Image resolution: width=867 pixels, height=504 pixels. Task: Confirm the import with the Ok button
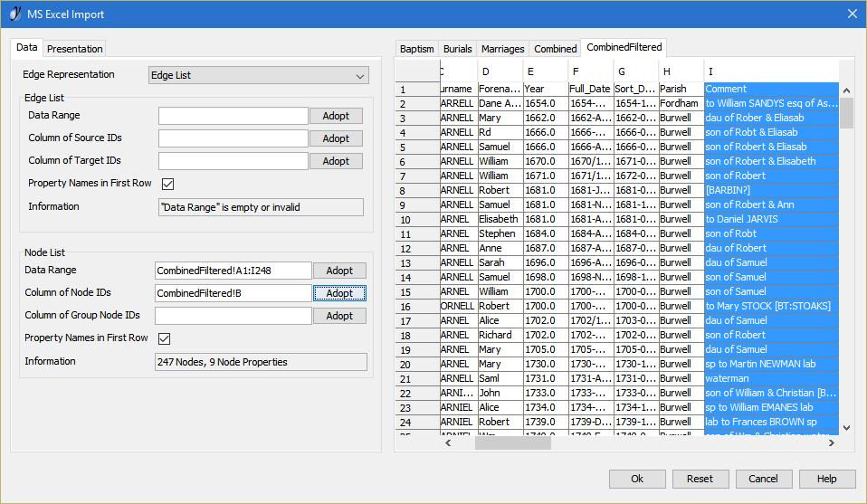[x=637, y=479]
